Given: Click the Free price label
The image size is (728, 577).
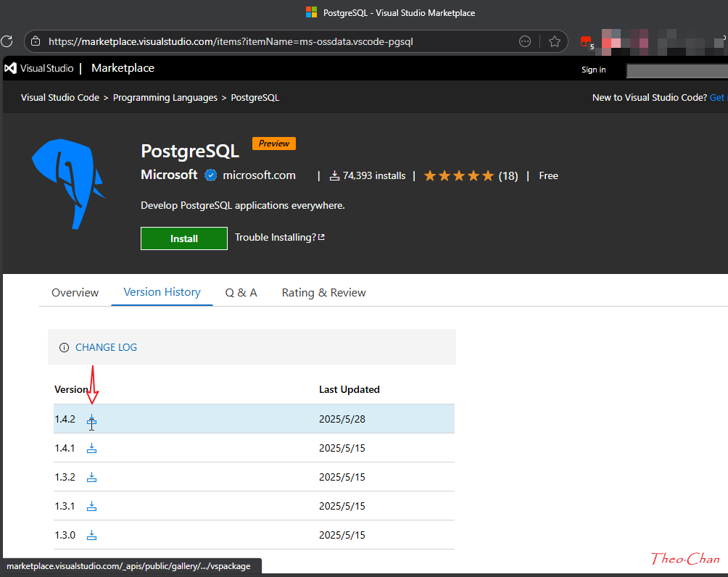Looking at the screenshot, I should click(x=548, y=175).
